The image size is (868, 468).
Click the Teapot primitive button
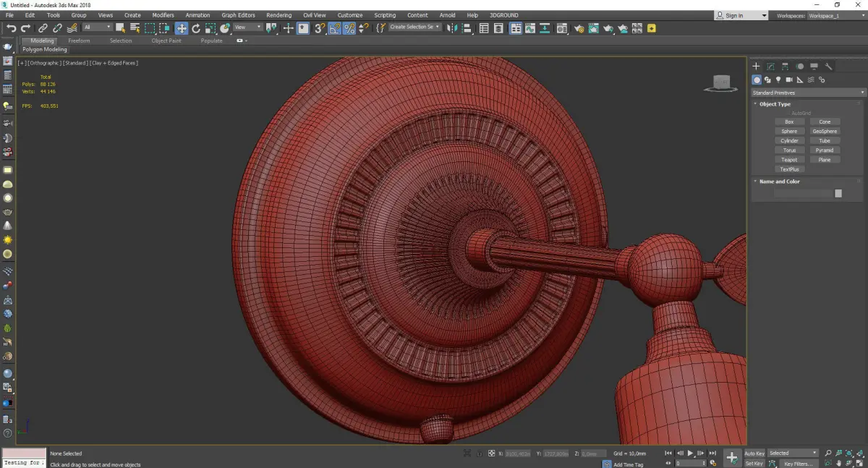click(789, 160)
